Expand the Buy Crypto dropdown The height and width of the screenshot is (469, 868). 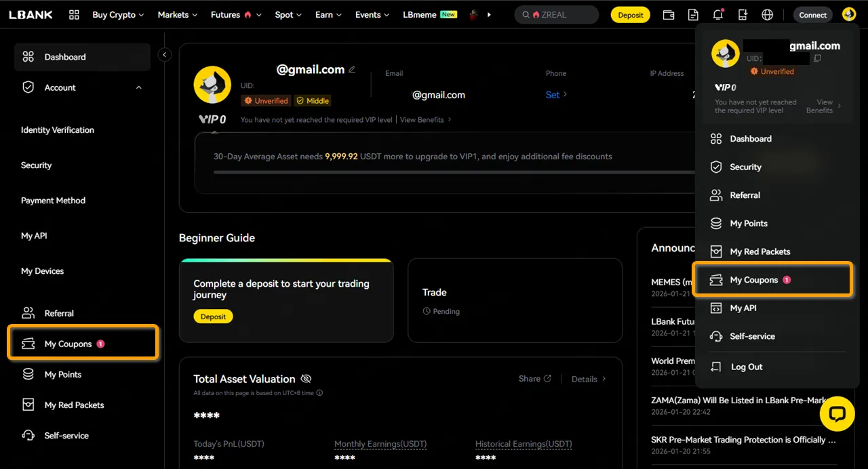click(118, 15)
